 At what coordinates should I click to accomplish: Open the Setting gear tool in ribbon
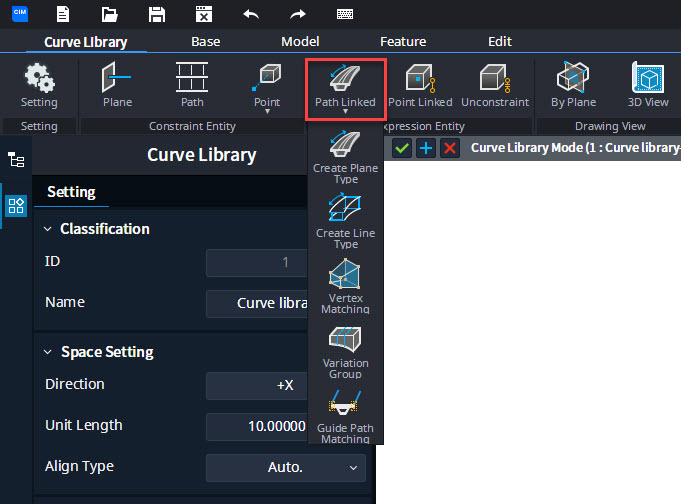click(39, 86)
